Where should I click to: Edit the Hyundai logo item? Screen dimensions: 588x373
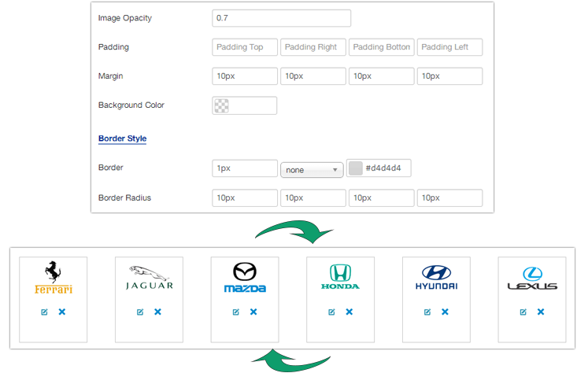pos(427,312)
